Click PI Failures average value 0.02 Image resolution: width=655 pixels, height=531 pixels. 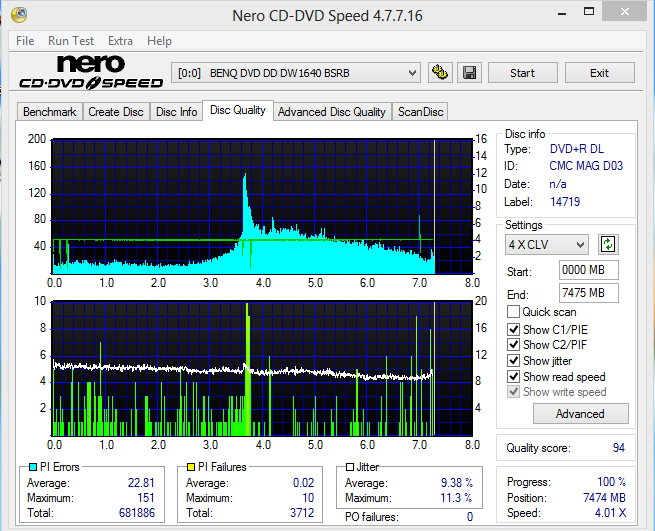pyautogui.click(x=303, y=483)
